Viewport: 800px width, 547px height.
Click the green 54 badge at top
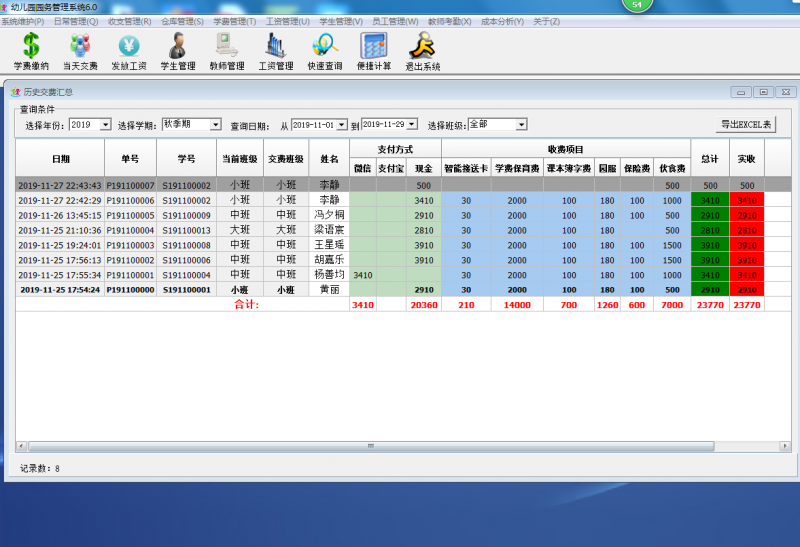pyautogui.click(x=637, y=5)
